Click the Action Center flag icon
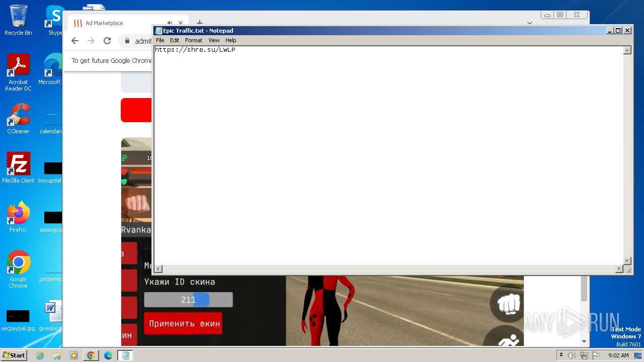Image resolution: width=644 pixels, height=362 pixels. pyautogui.click(x=595, y=355)
